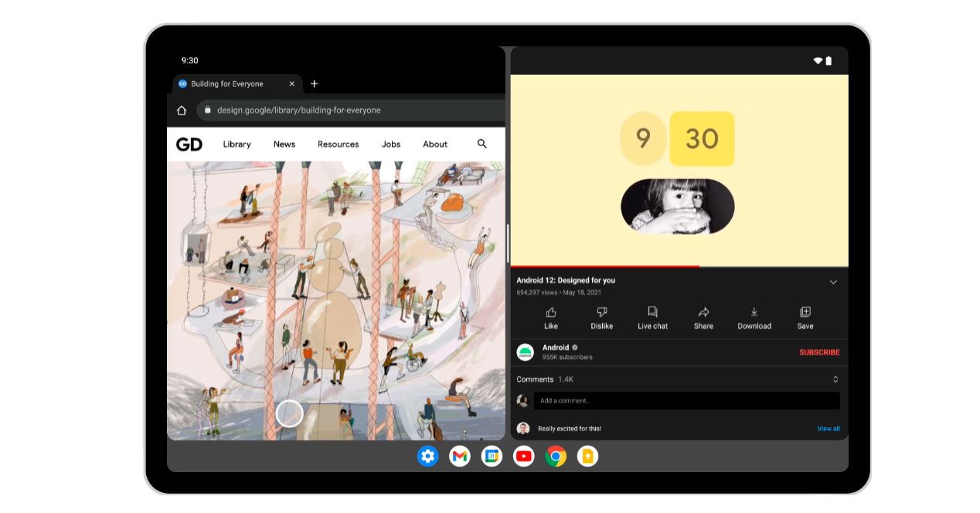
Task: Click the illustration on the webpage
Action: point(336,301)
